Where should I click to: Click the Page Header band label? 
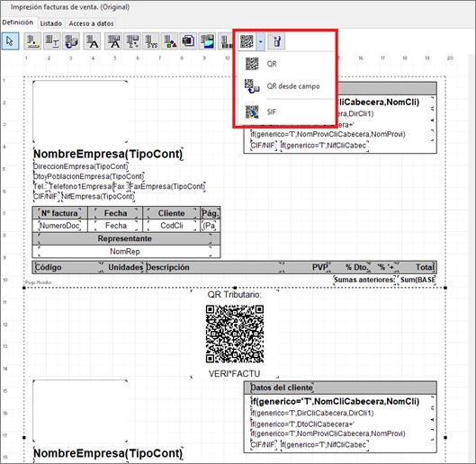pyautogui.click(x=39, y=282)
